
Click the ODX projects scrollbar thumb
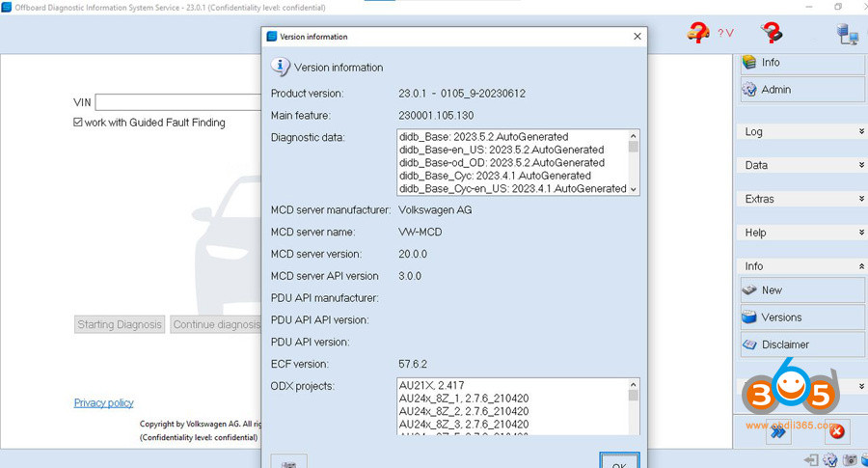[x=634, y=396]
